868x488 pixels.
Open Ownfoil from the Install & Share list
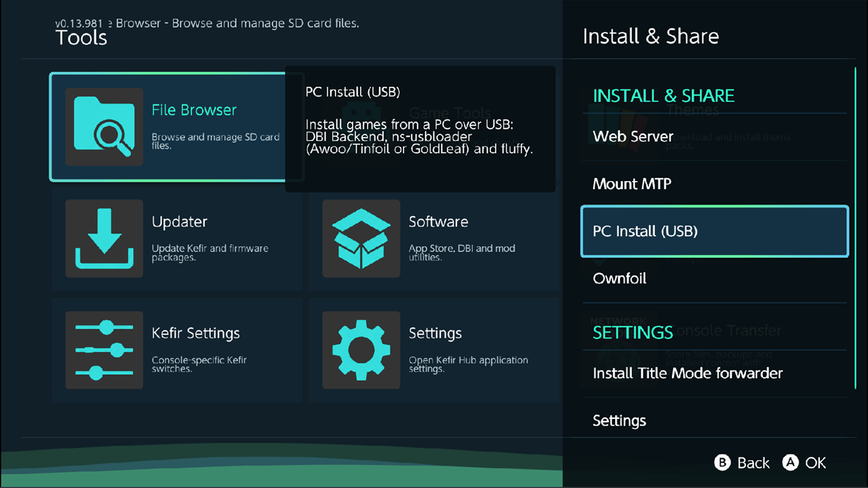coord(715,279)
